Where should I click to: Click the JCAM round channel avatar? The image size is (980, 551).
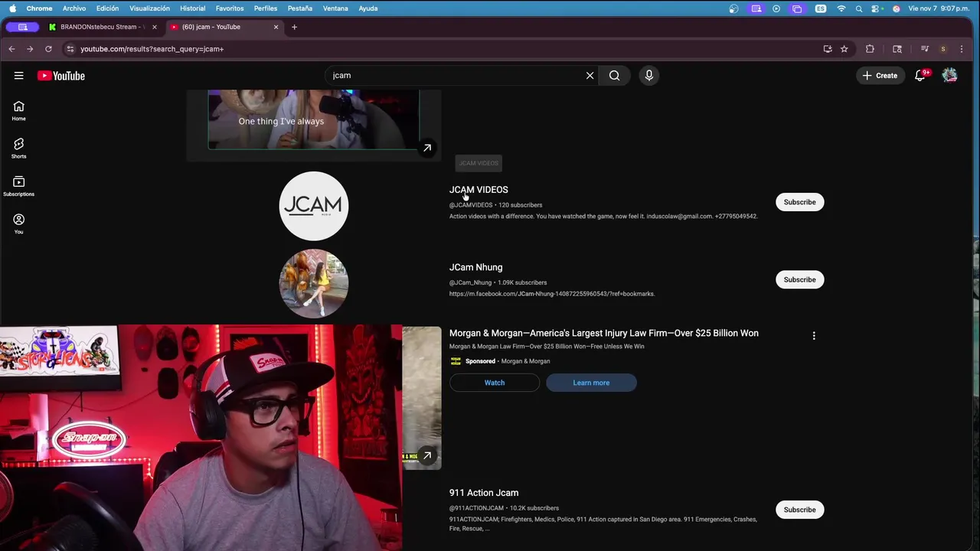(314, 206)
